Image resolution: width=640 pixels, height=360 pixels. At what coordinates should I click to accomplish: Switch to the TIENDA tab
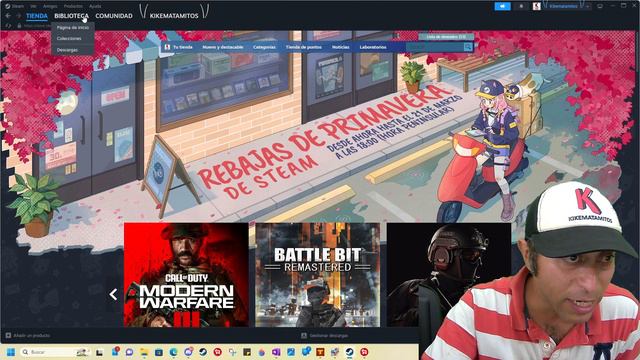tap(37, 16)
